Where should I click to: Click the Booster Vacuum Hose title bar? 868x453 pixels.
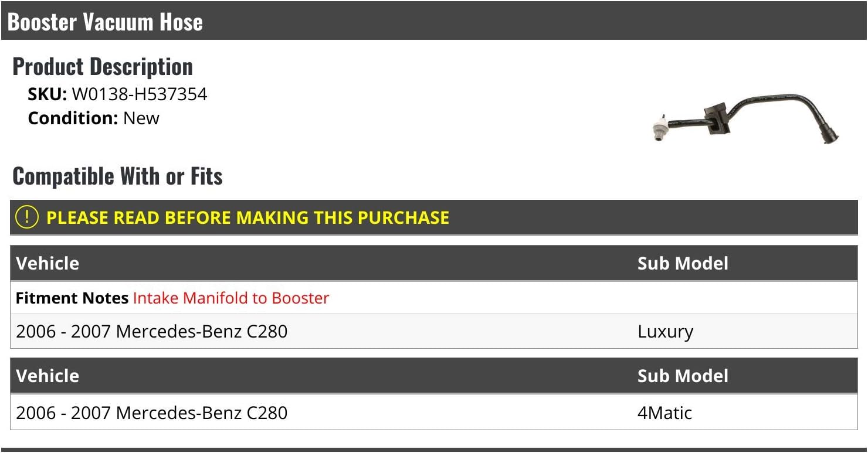(x=106, y=22)
